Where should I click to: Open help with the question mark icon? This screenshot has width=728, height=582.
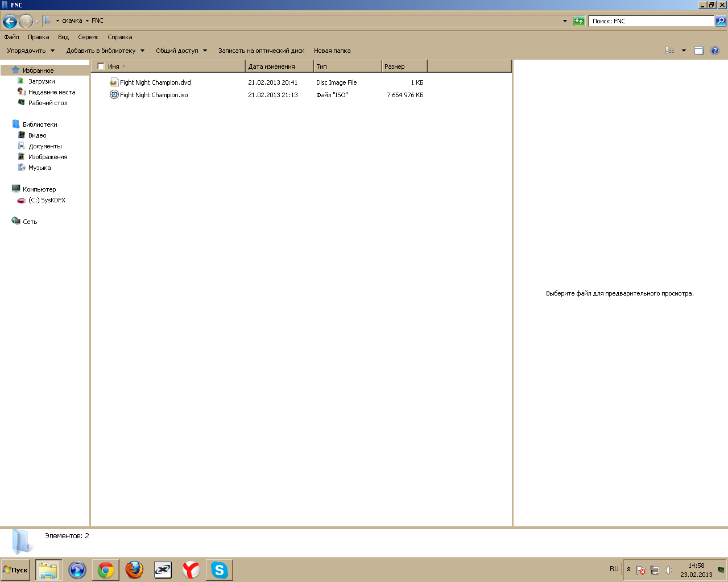(x=715, y=51)
